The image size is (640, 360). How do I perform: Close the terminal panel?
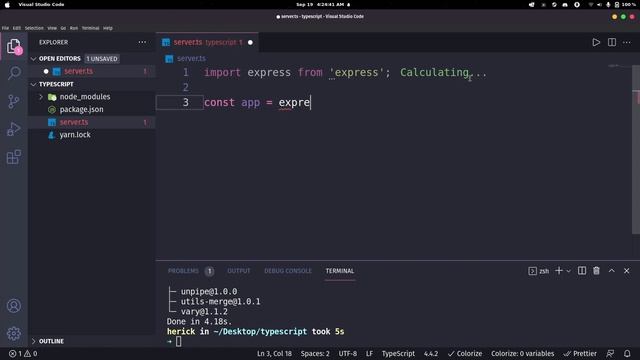click(627, 271)
